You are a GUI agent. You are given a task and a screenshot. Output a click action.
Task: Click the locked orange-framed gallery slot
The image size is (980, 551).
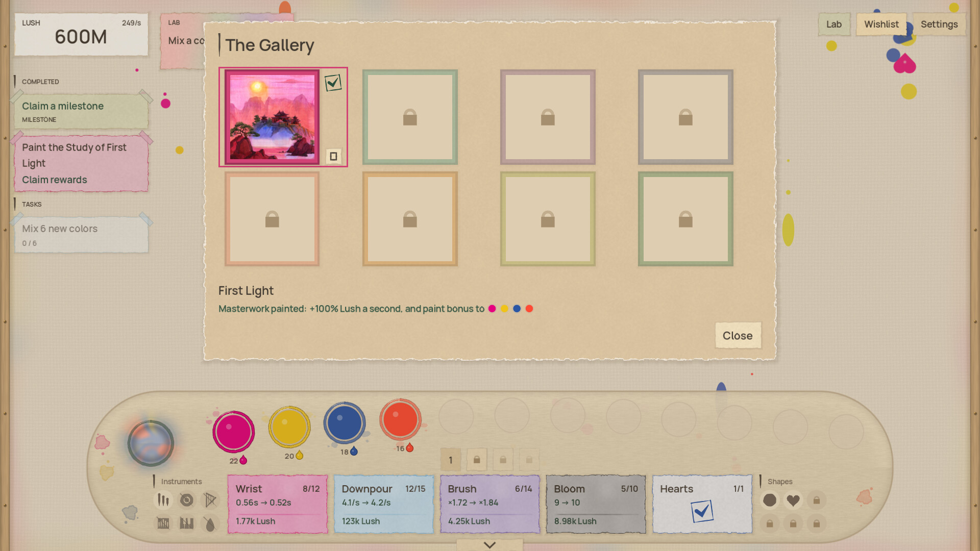coord(410,219)
